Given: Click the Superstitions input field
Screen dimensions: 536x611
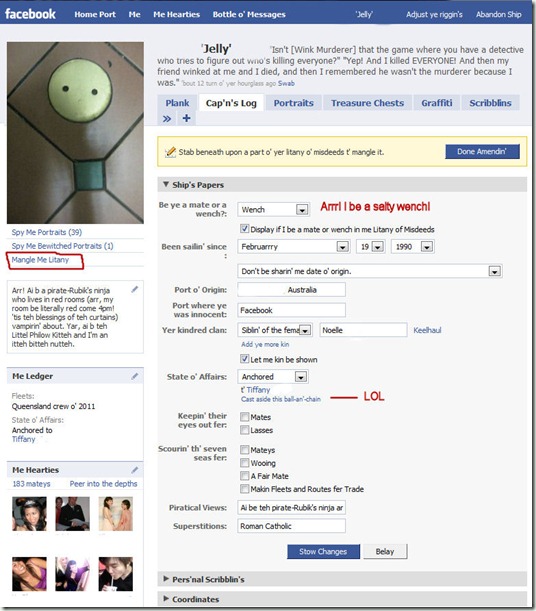Looking at the screenshot, I should [x=291, y=526].
